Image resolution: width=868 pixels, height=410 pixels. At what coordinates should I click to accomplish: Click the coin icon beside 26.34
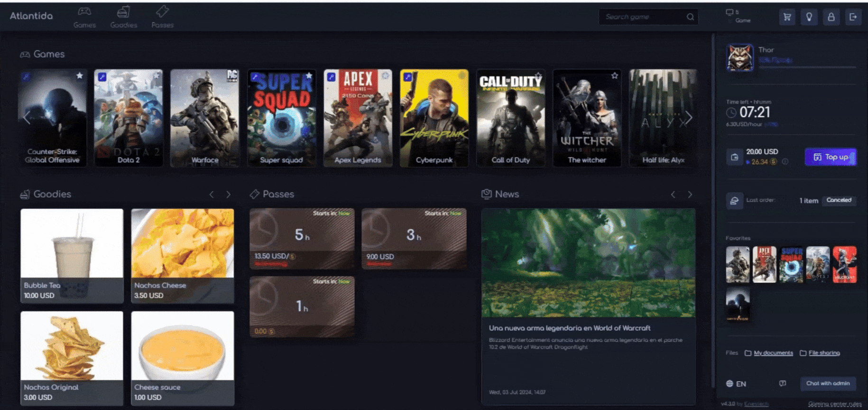(773, 162)
